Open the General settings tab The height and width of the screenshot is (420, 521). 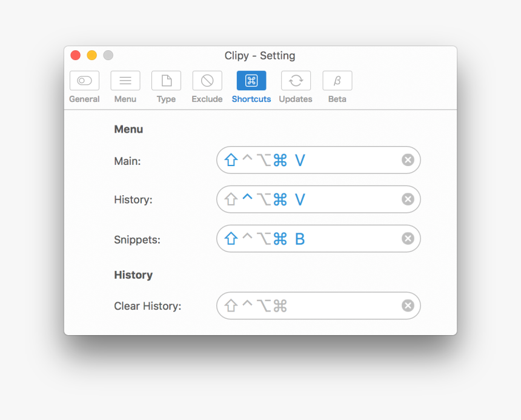[x=84, y=87]
